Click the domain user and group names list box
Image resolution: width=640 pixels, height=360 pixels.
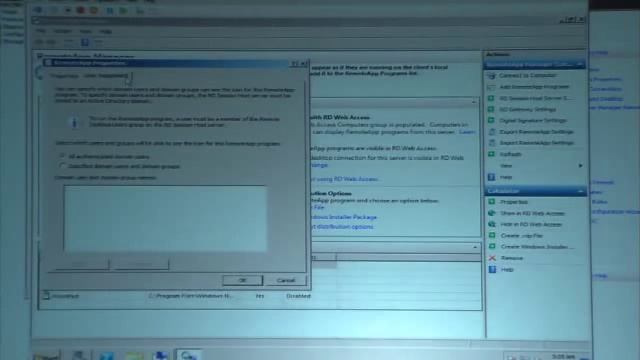click(165, 218)
